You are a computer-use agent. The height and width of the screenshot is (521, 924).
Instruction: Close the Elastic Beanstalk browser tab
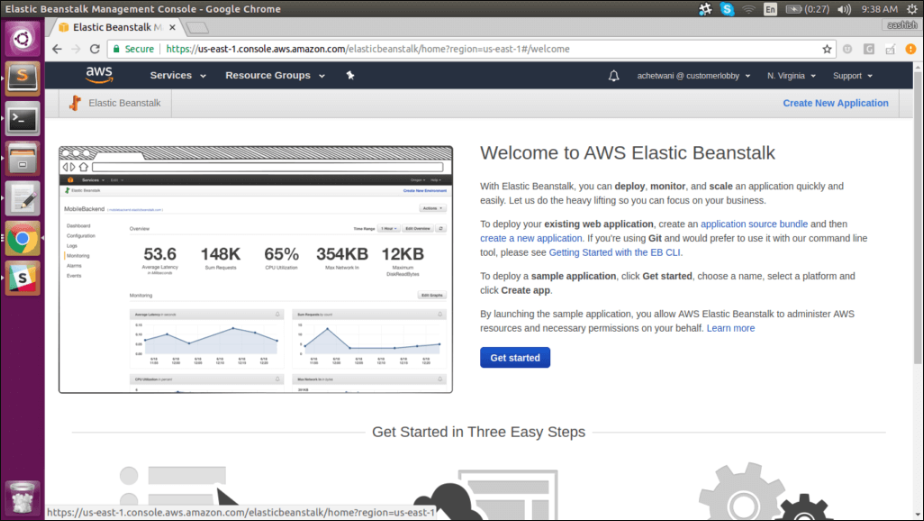(x=172, y=27)
